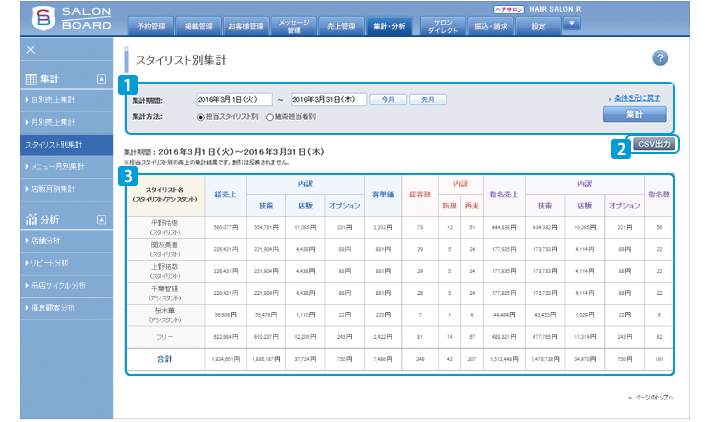Click the 分析 chart icon in sidebar
Image resolution: width=710 pixels, height=422 pixels.
click(x=29, y=218)
